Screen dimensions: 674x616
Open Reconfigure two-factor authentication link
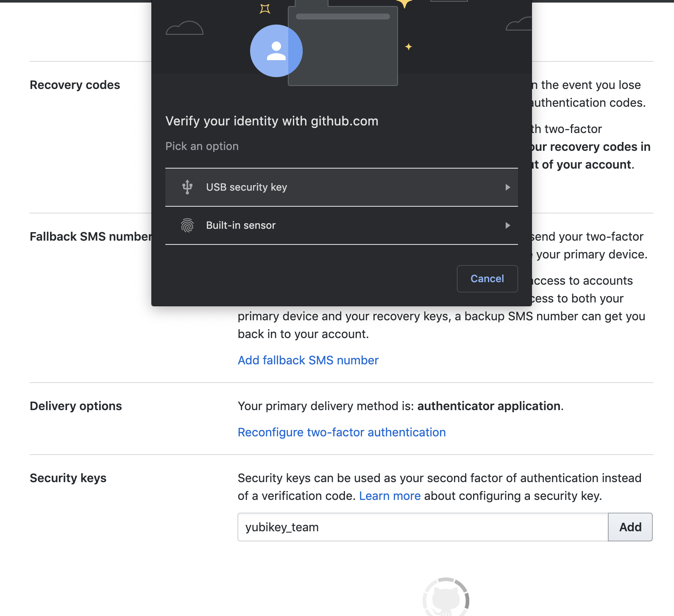tap(342, 432)
